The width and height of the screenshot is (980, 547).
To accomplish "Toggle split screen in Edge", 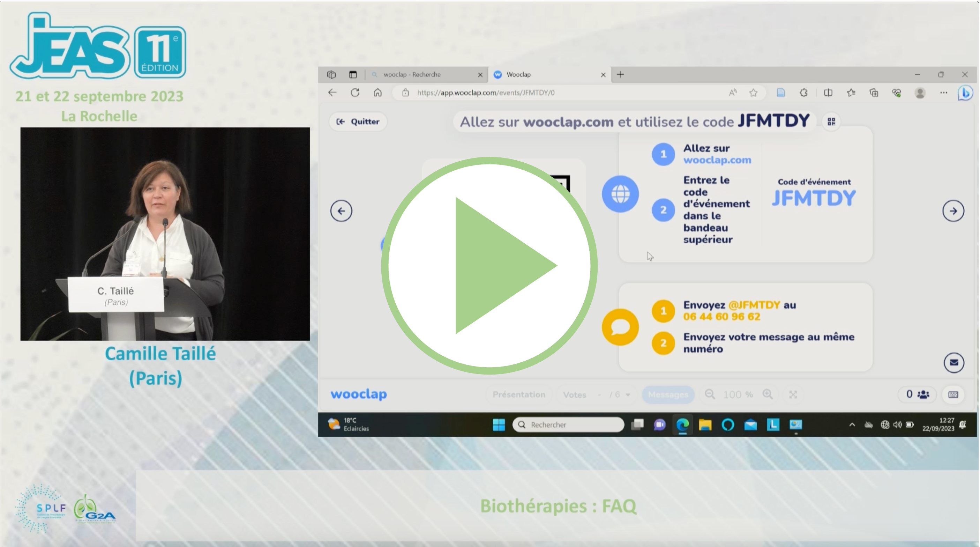I will point(828,93).
